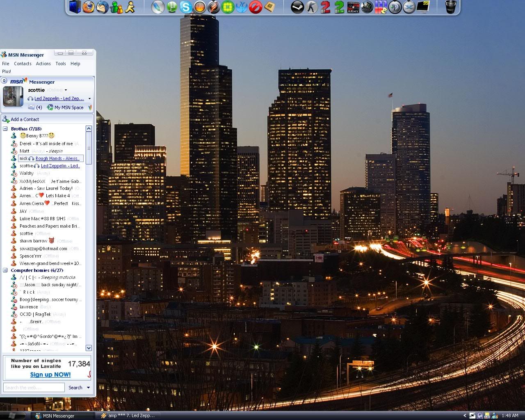Open the Contacts menu
525x420 pixels.
[23, 64]
